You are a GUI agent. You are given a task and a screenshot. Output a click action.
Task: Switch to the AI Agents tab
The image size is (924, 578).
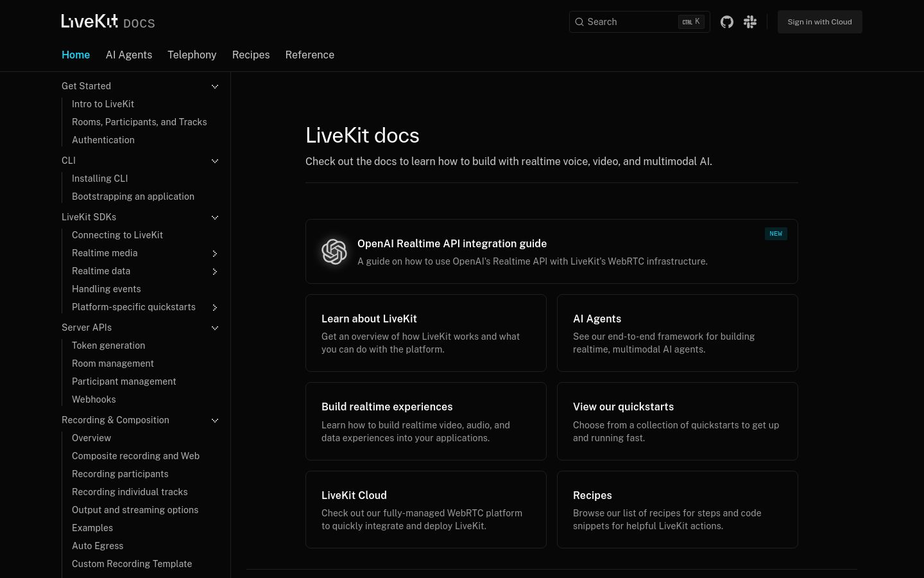[x=129, y=55]
